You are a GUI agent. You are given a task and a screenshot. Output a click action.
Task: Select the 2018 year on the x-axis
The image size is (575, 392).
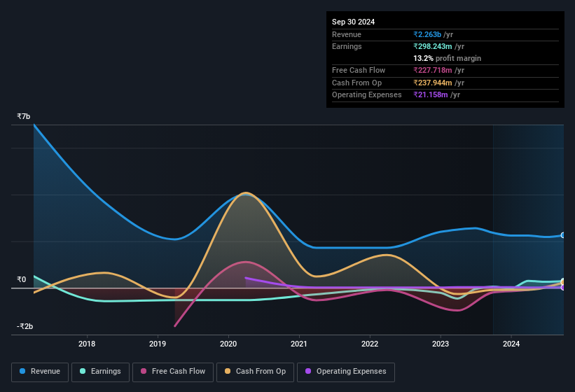(87, 344)
